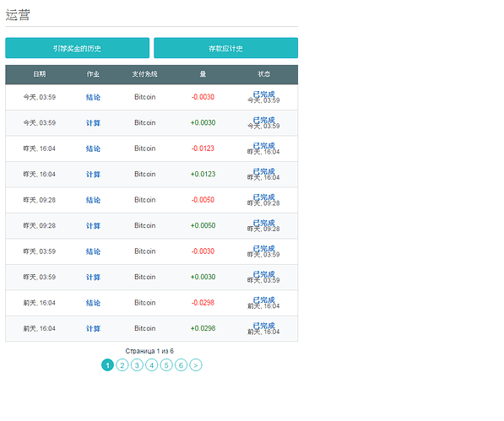Select the current page 1 circle

[x=108, y=365]
